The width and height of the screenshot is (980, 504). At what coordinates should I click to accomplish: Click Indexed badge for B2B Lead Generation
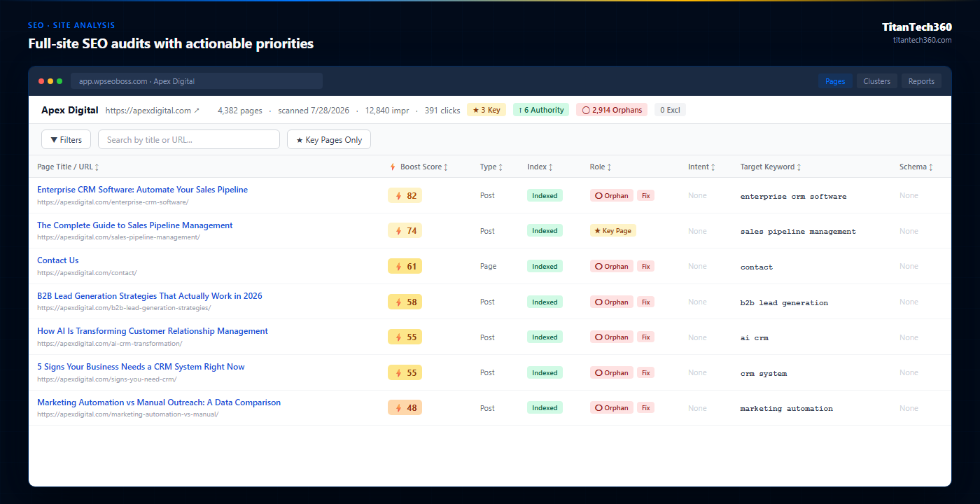[x=545, y=302]
